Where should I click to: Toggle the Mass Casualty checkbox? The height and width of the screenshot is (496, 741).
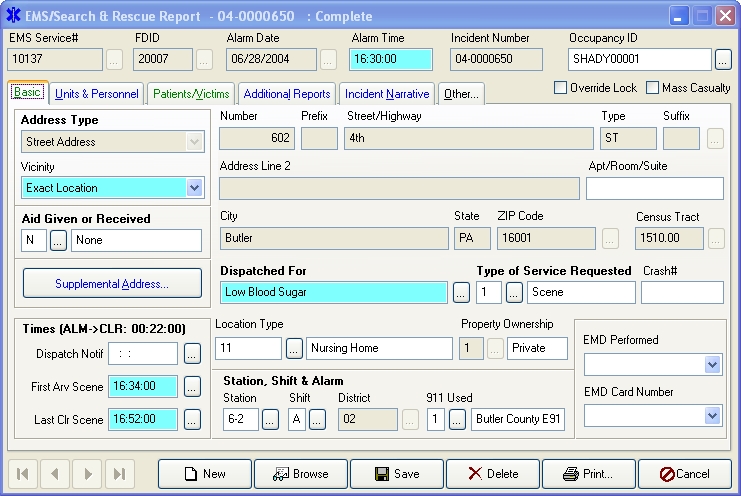[653, 88]
